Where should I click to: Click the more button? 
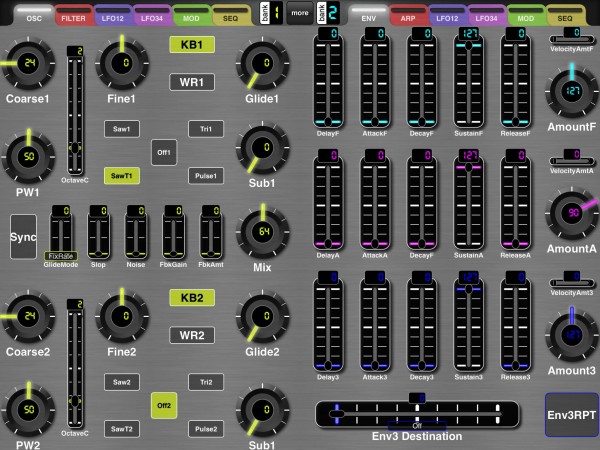tap(300, 13)
